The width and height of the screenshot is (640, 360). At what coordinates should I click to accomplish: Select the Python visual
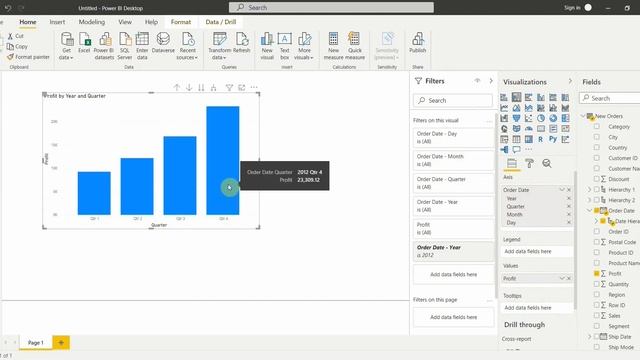pos(553,139)
